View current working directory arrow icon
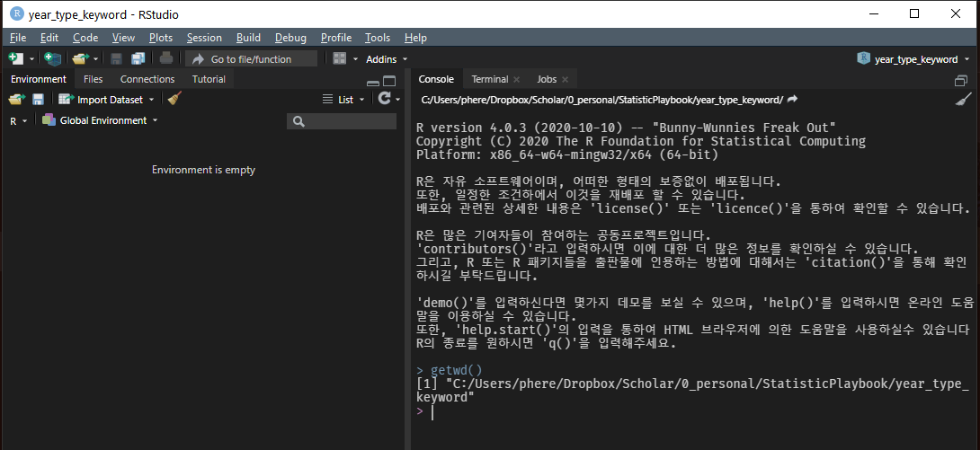Viewport: 980px width, 450px height. click(792, 100)
